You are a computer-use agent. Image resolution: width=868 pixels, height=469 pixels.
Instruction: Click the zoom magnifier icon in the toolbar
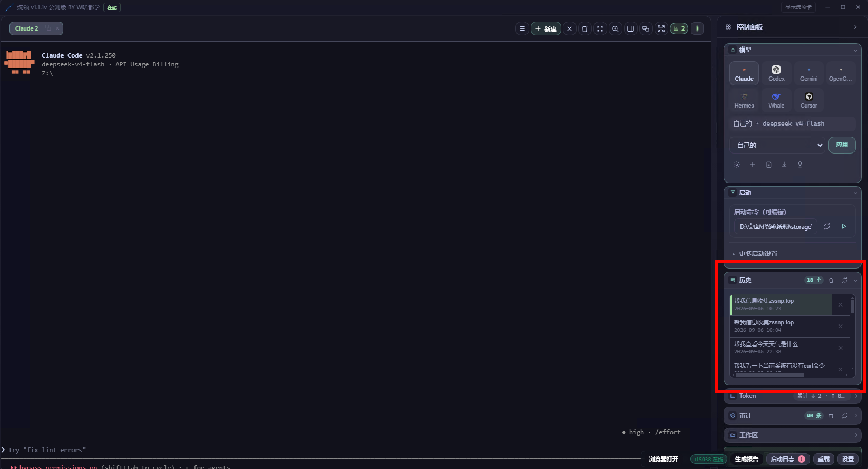(615, 29)
